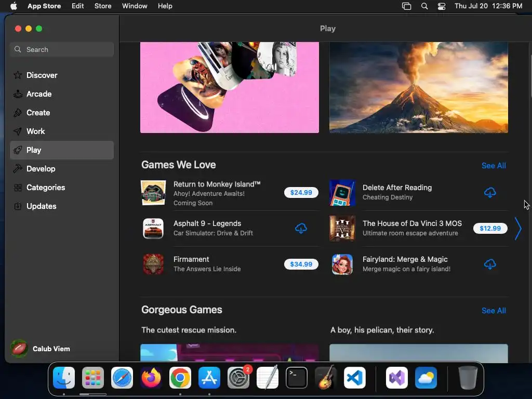This screenshot has width=532, height=399.
Task: Open the Help menu
Action: (165, 6)
